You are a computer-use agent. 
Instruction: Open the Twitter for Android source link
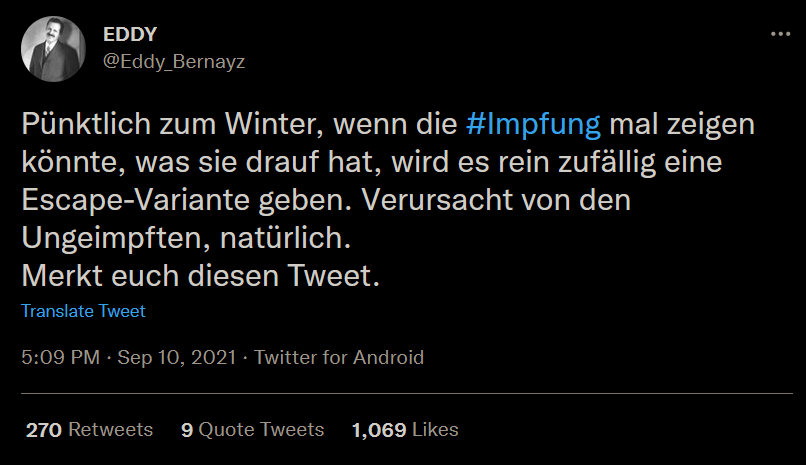(339, 357)
